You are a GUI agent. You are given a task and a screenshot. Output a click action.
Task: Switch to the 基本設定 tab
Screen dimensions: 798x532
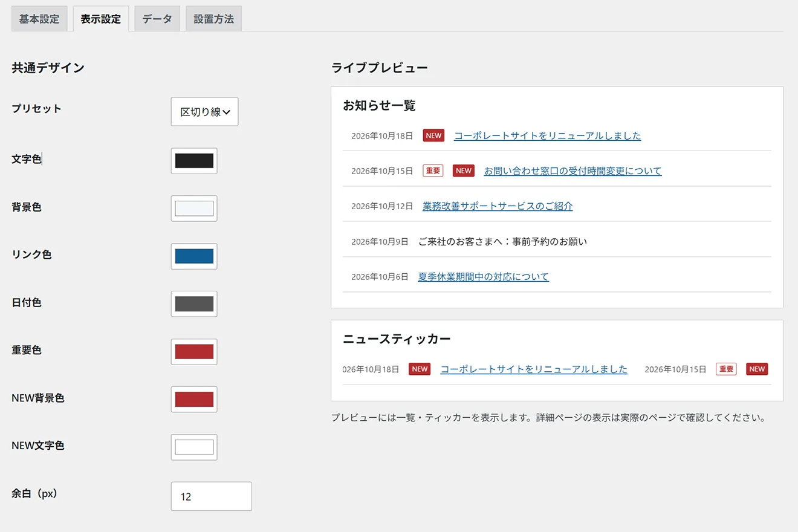point(39,19)
